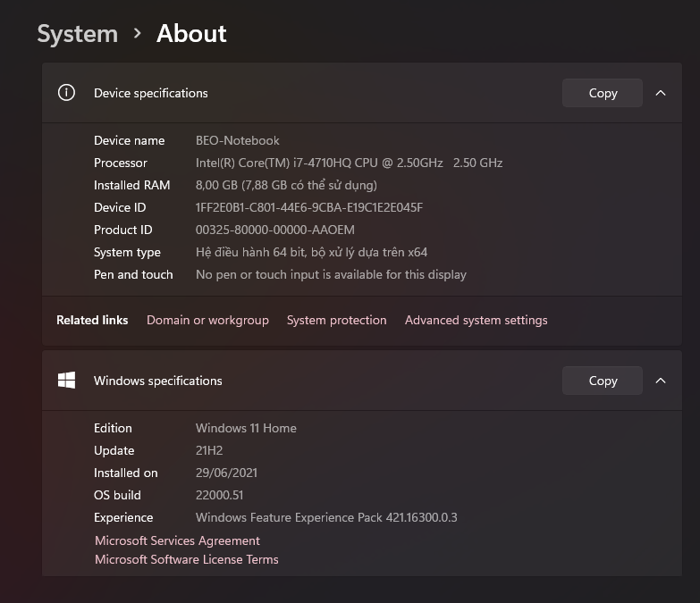The image size is (700, 603).
Task: Copy the Windows specifications
Action: pos(603,381)
